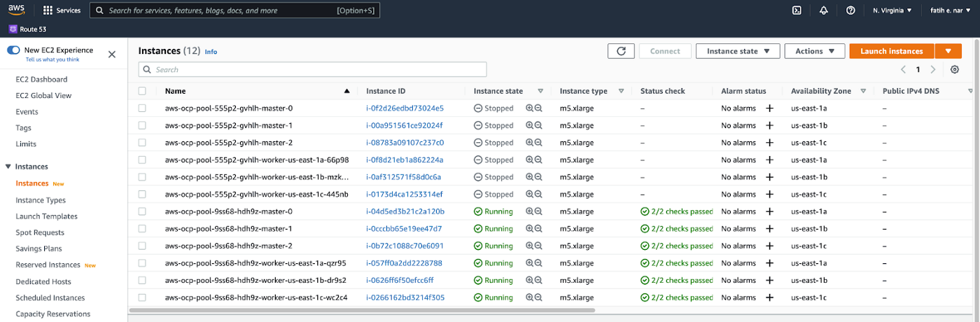Zoom in filter for worker-us-east-1c-445nb state
Viewport: 980px width, 322px height.
click(x=530, y=194)
